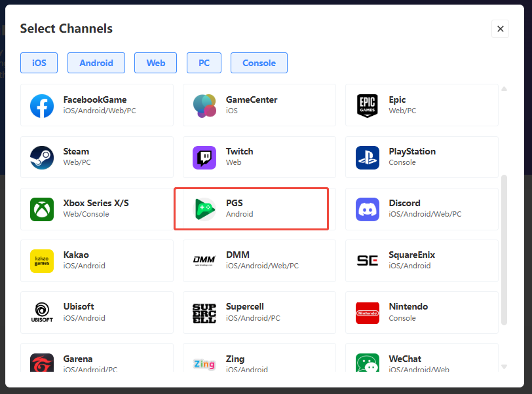This screenshot has height=394, width=532.
Task: Click 'Console' text under Nintendo
Action: [402, 318]
